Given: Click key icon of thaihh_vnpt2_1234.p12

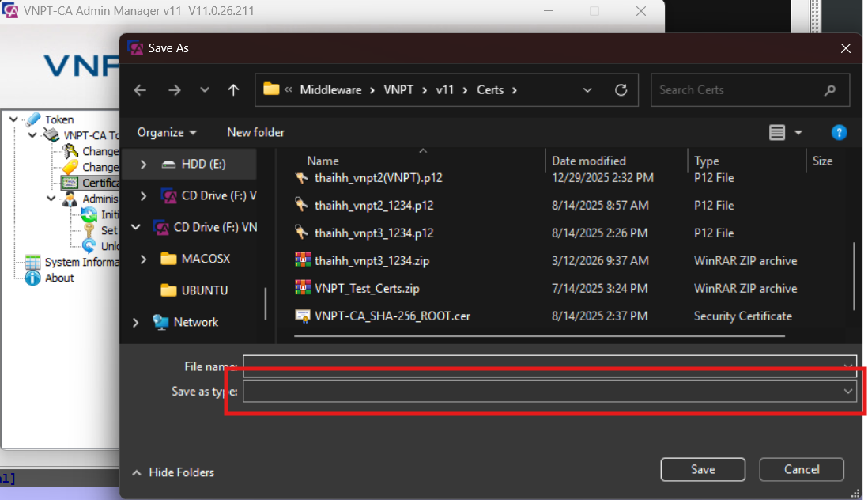Looking at the screenshot, I should pyautogui.click(x=302, y=205).
